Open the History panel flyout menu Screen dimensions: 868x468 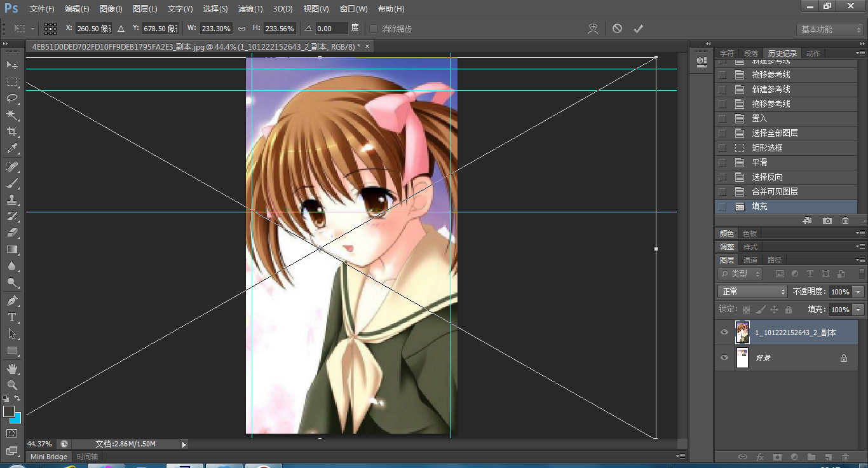point(860,53)
